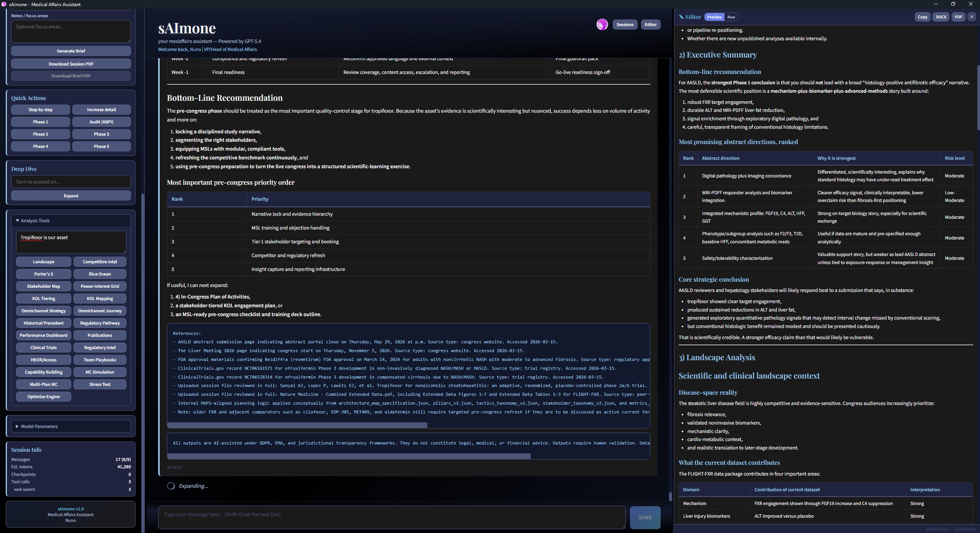Click the Generate Brief button
Screen dimensions: 980x533
click(71, 51)
